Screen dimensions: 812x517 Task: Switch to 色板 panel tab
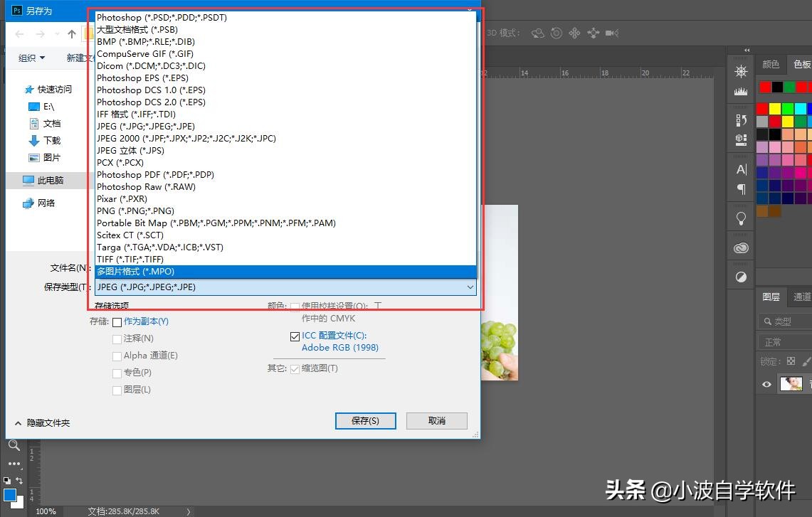point(801,64)
